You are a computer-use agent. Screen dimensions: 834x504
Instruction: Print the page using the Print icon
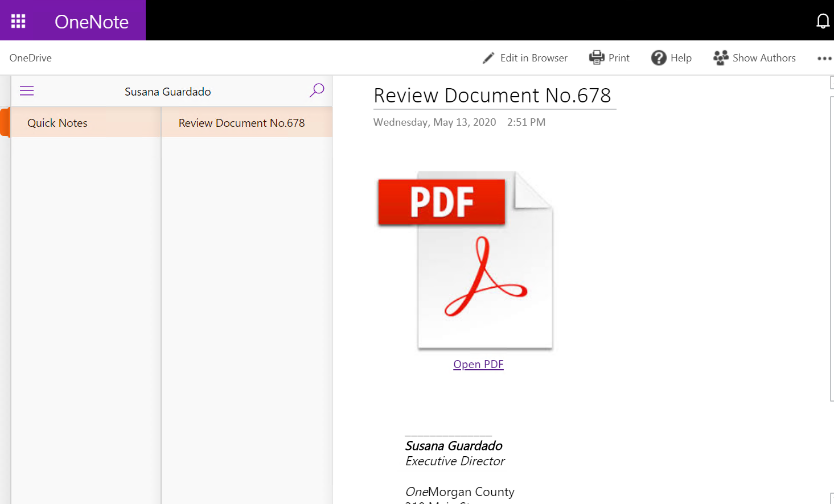pos(597,57)
